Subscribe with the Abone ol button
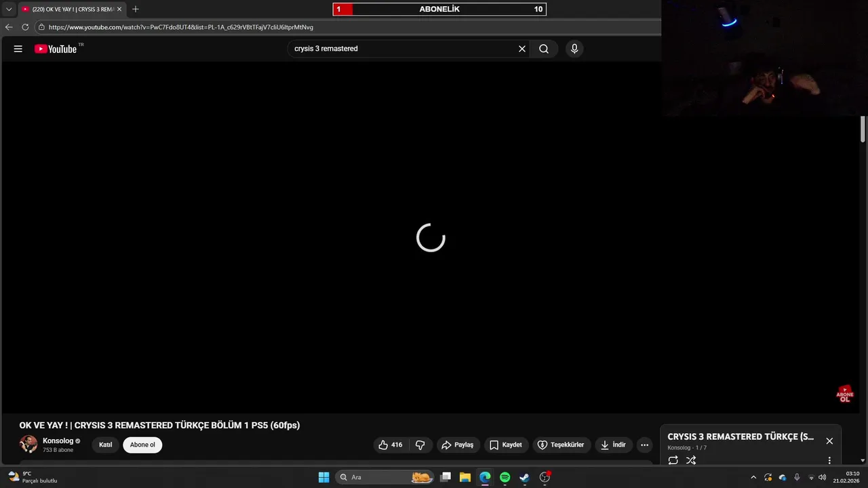The image size is (868, 488). tap(142, 445)
